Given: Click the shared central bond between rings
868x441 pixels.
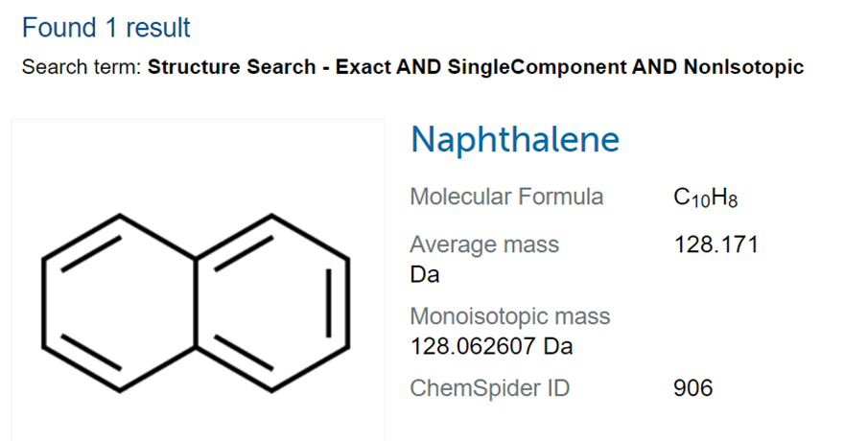Looking at the screenshot, I should pos(196,303).
